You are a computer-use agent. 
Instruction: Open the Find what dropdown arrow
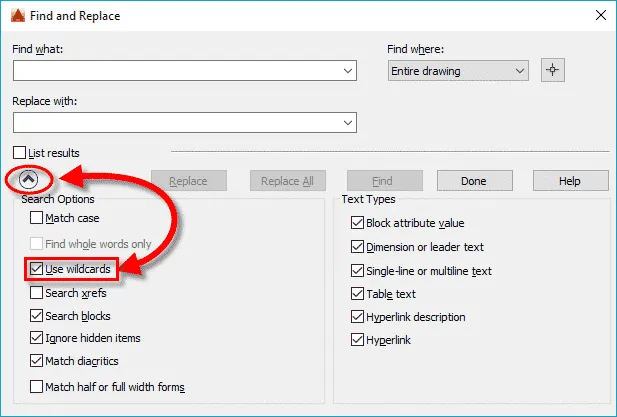347,71
